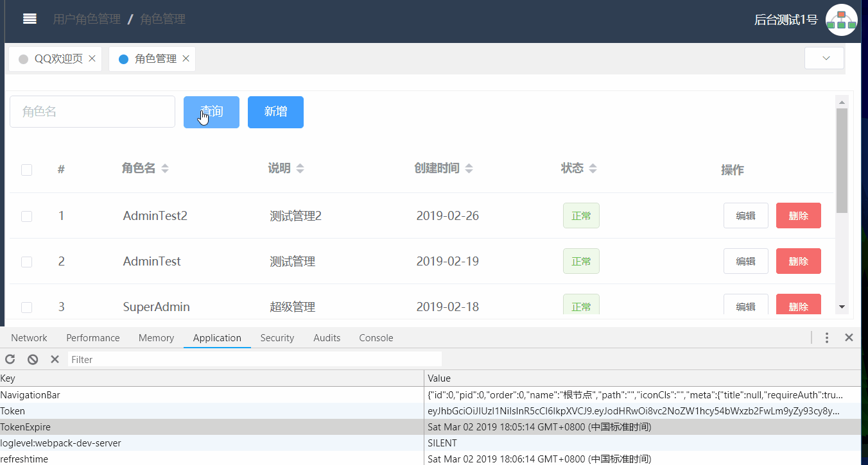Image resolution: width=868 pixels, height=465 pixels.
Task: Click the 操作 column header
Action: [x=733, y=170]
